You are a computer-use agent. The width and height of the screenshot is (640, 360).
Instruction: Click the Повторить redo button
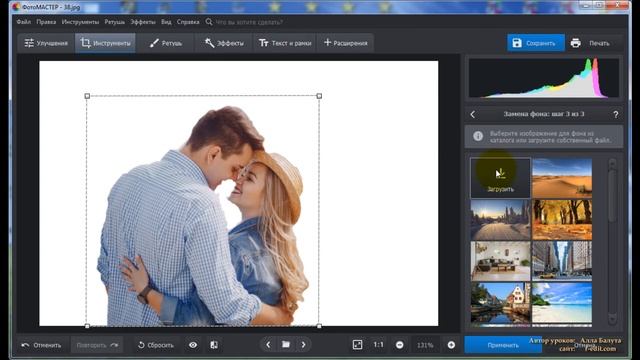pyautogui.click(x=97, y=345)
